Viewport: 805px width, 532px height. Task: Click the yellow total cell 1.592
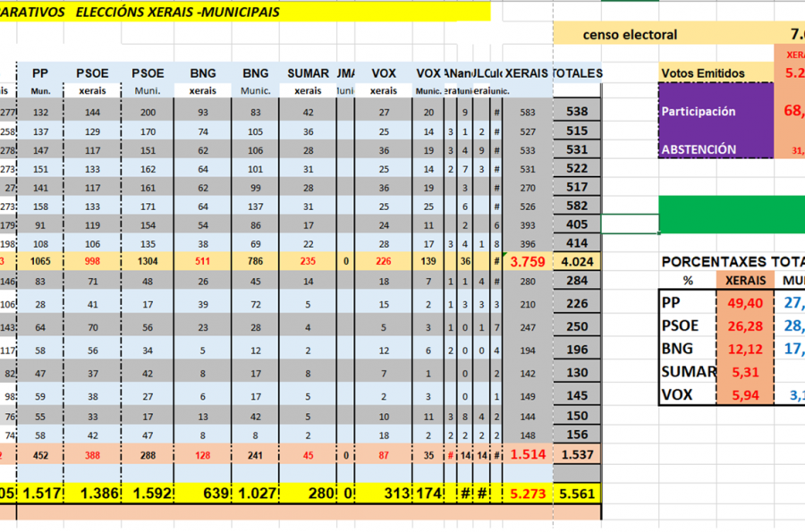tap(148, 494)
